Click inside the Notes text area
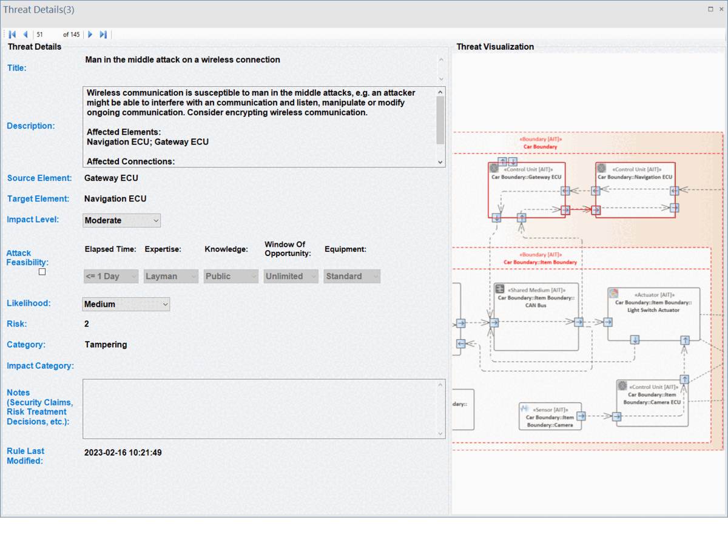 click(261, 408)
